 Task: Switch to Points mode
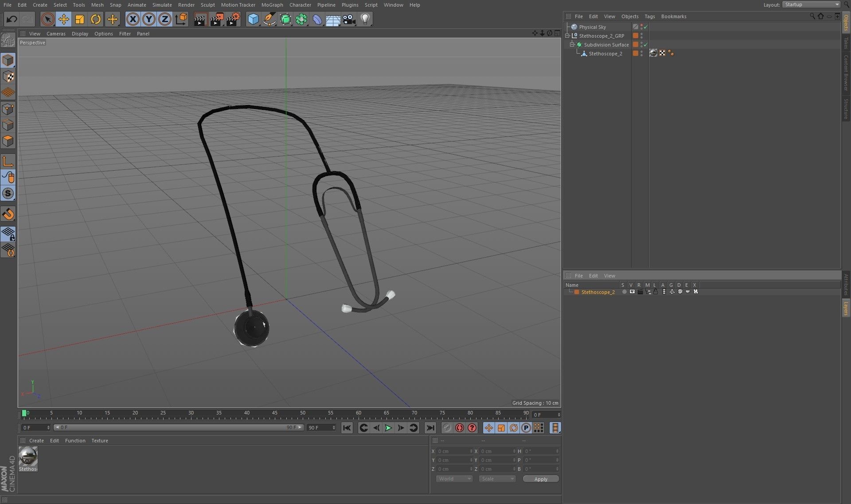(x=8, y=109)
